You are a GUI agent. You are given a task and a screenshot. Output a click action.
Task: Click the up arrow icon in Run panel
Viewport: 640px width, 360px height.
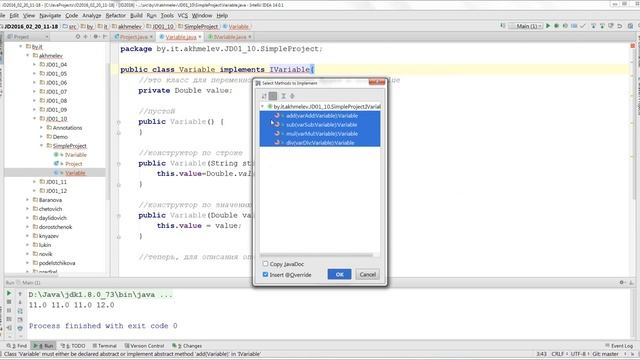[20, 293]
